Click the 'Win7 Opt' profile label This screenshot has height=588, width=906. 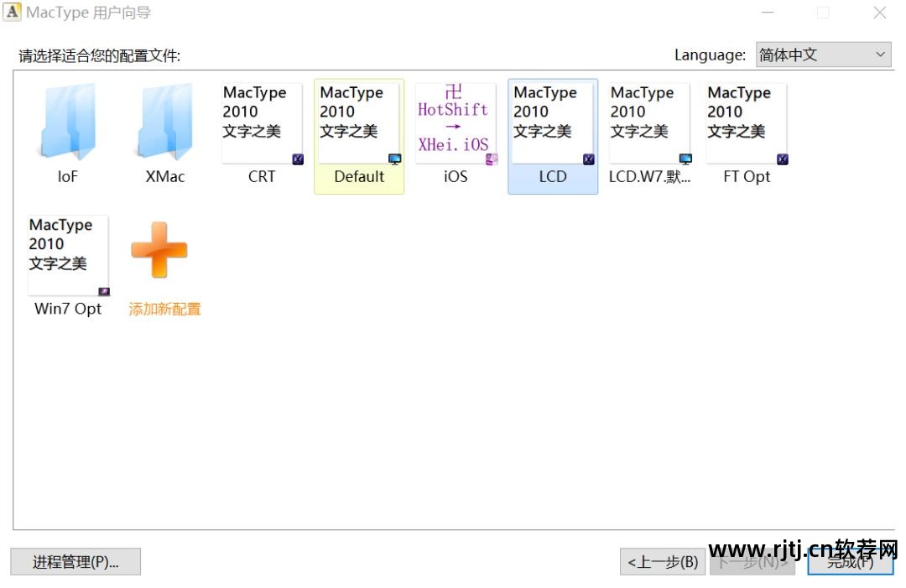[x=68, y=309]
